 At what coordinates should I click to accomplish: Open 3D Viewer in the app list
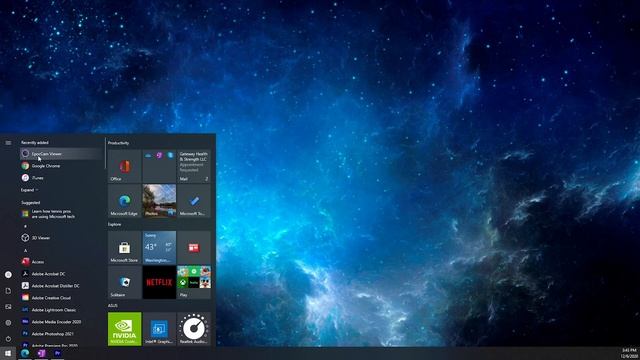click(x=61, y=238)
